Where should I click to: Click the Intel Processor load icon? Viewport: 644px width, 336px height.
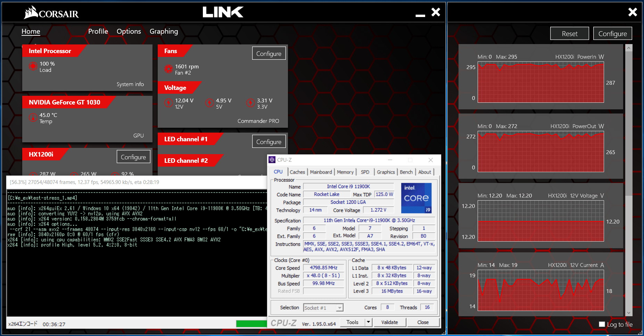point(33,66)
